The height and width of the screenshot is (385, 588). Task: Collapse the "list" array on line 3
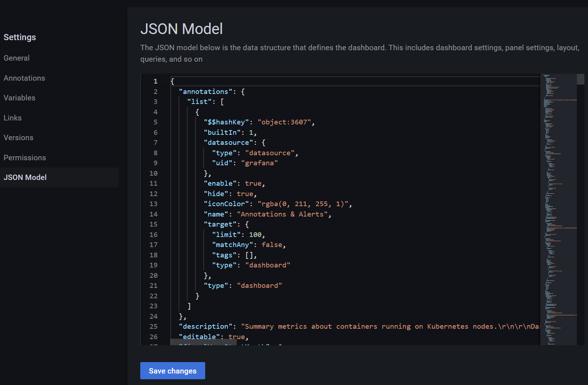coord(165,102)
